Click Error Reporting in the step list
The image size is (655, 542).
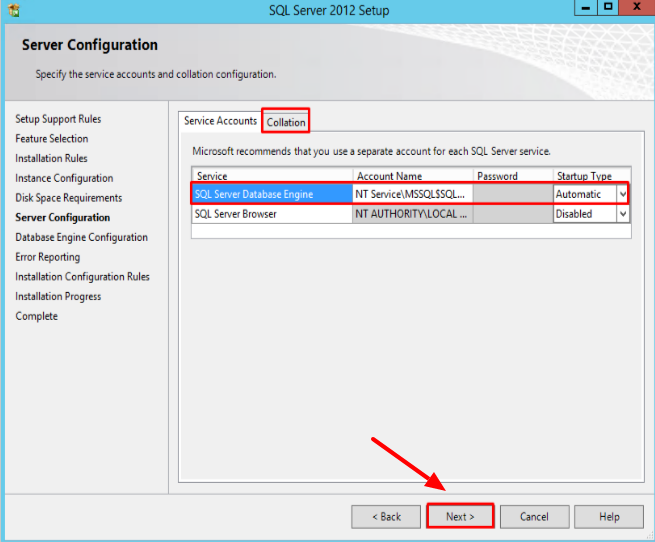pyautogui.click(x=48, y=257)
